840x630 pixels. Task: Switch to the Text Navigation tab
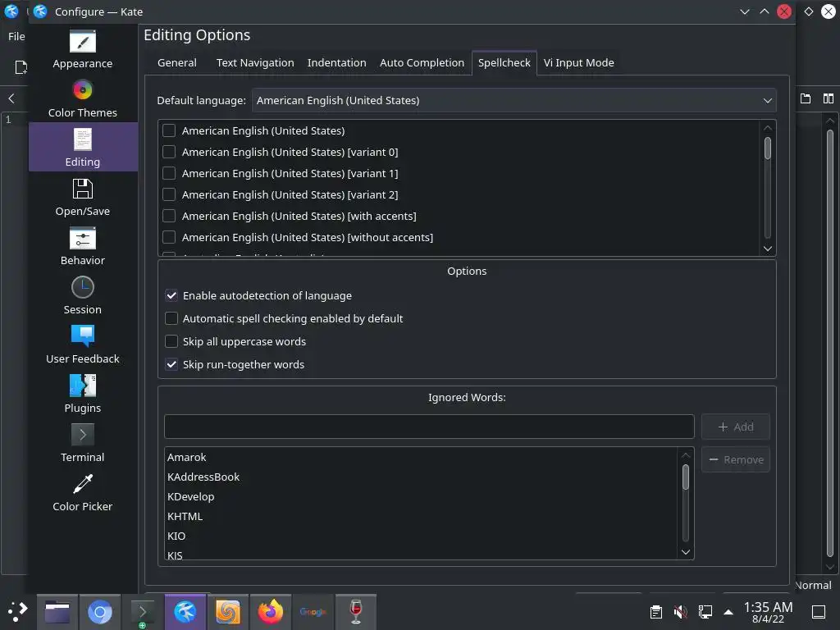[x=255, y=62]
